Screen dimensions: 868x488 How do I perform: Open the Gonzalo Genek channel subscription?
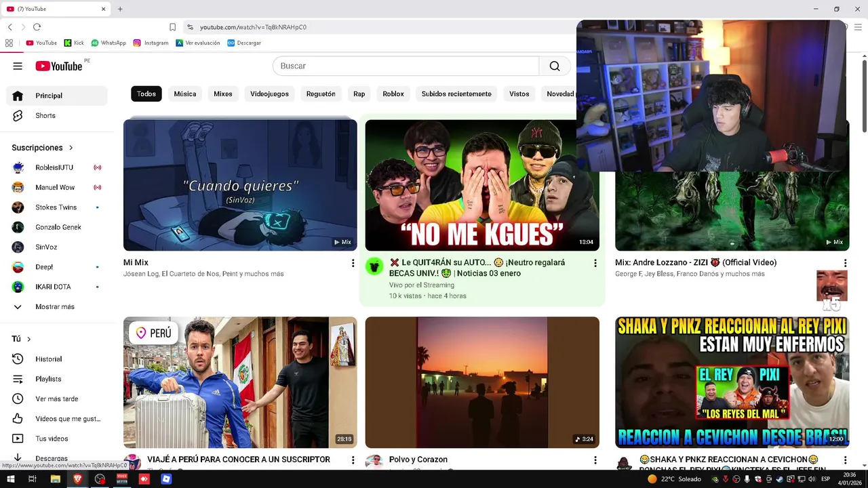point(57,227)
